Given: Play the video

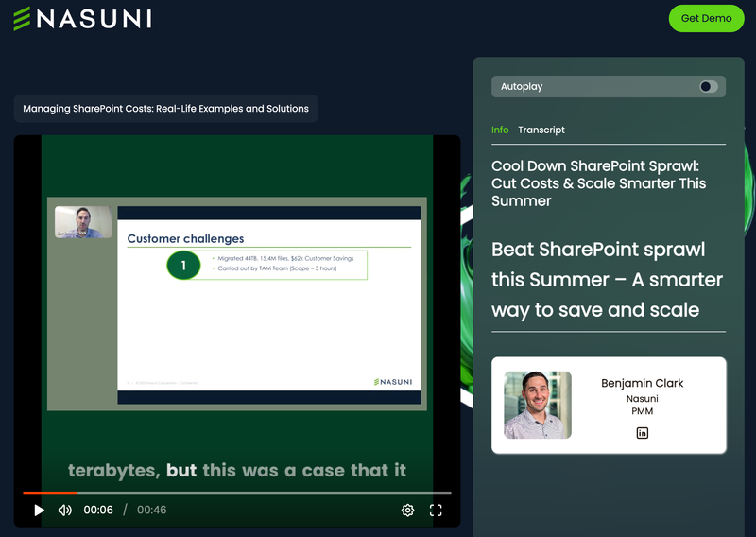Looking at the screenshot, I should (39, 510).
